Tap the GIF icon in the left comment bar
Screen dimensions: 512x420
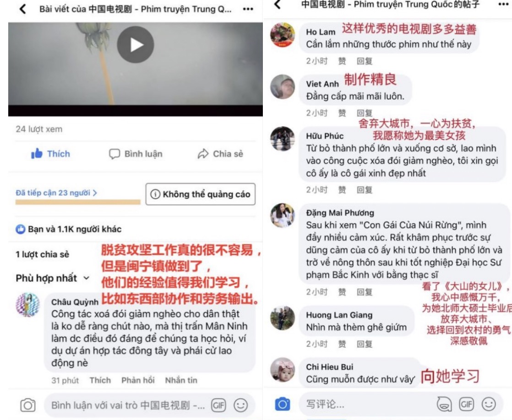218,405
